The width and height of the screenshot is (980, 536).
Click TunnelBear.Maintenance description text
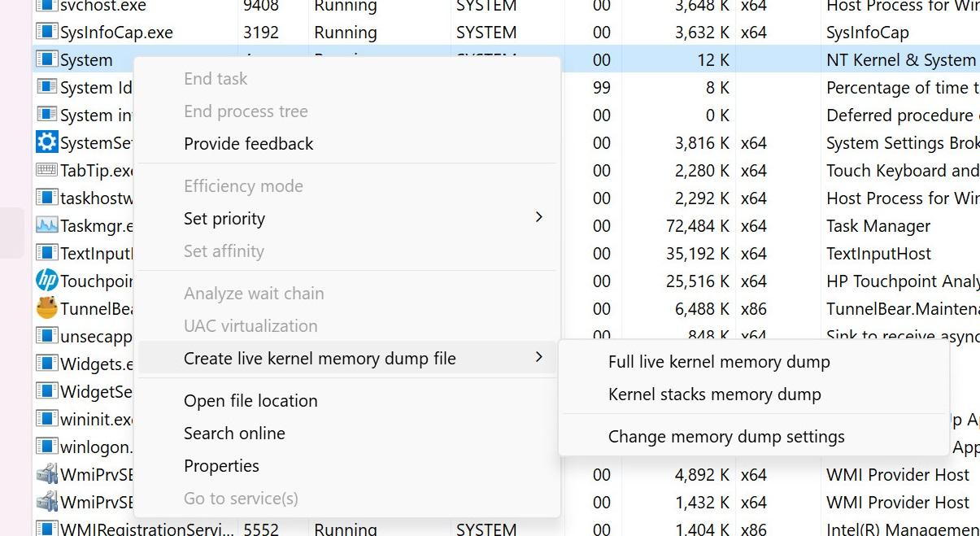(x=903, y=308)
